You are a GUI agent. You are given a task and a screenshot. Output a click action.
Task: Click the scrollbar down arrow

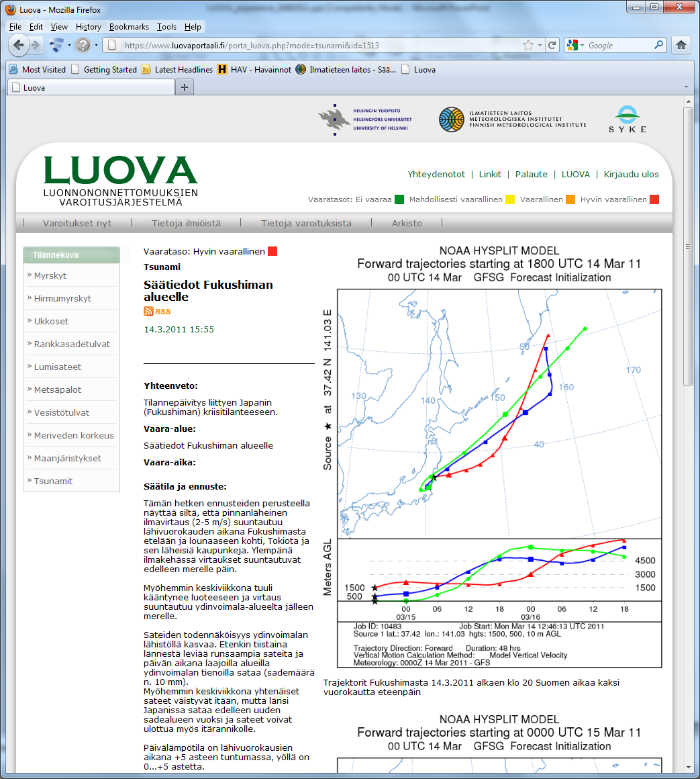(688, 768)
